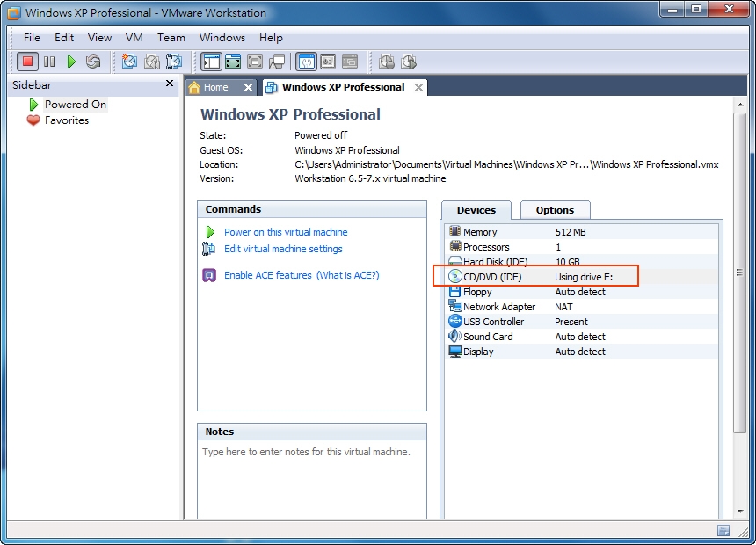Click the Notes panel header
This screenshot has width=756, height=545.
[312, 432]
